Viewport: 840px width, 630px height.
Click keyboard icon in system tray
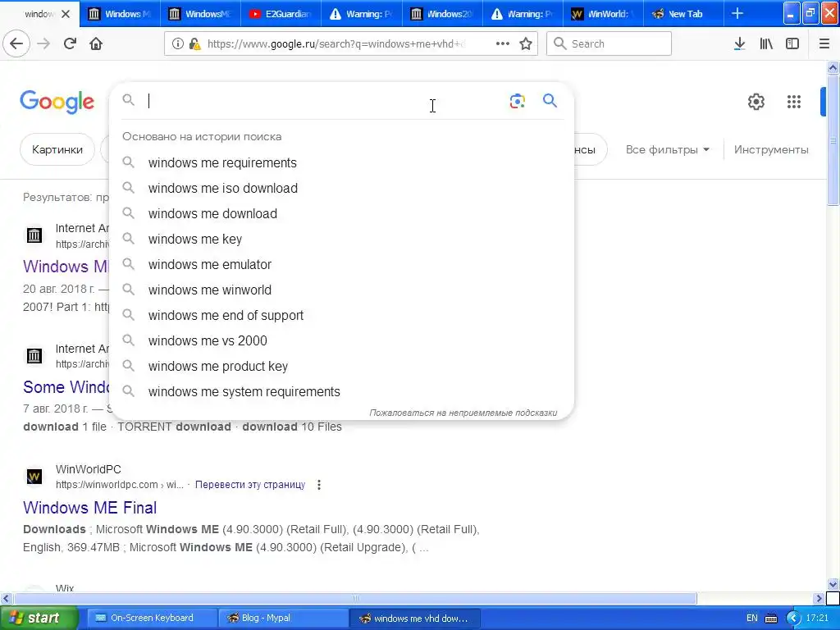click(x=771, y=619)
